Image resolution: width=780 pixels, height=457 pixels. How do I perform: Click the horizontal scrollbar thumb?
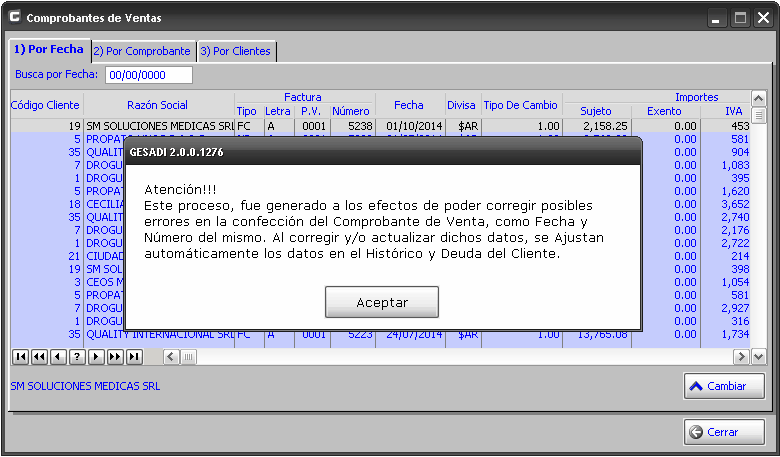pos(188,357)
